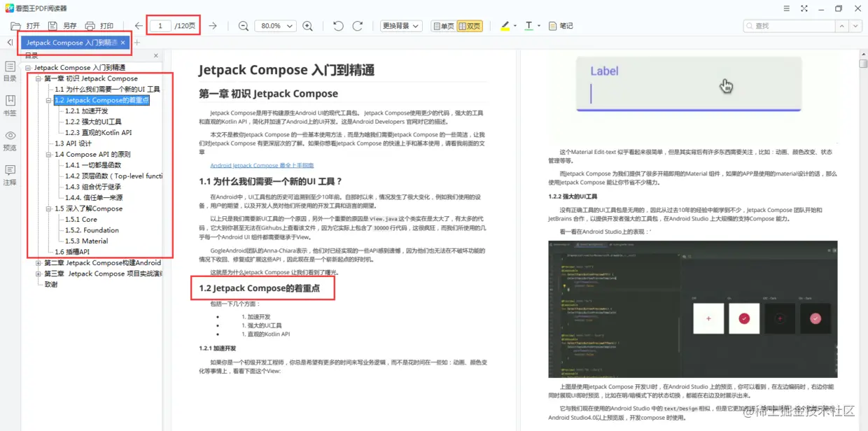Open highlighter color dropdown arrow
Viewport: 868px width, 431px height.
click(515, 26)
